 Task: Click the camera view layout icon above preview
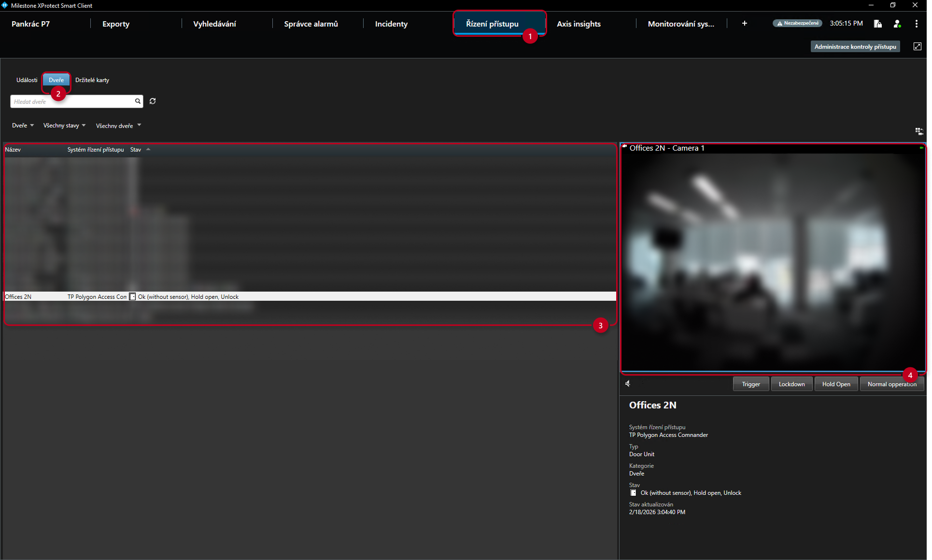[919, 131]
